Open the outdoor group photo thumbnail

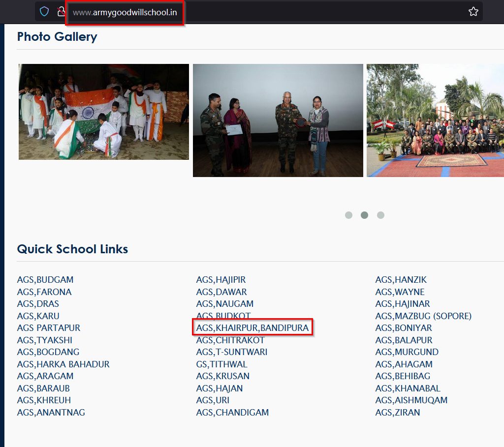click(x=435, y=120)
